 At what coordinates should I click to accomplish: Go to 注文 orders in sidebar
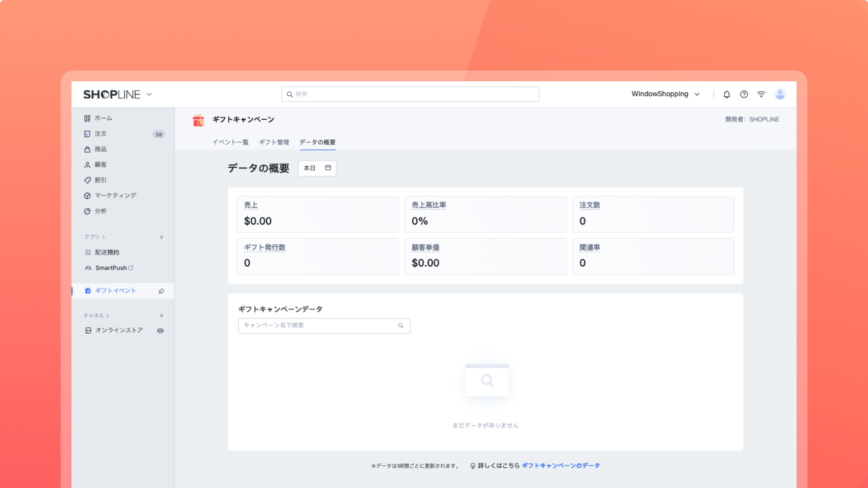[101, 134]
